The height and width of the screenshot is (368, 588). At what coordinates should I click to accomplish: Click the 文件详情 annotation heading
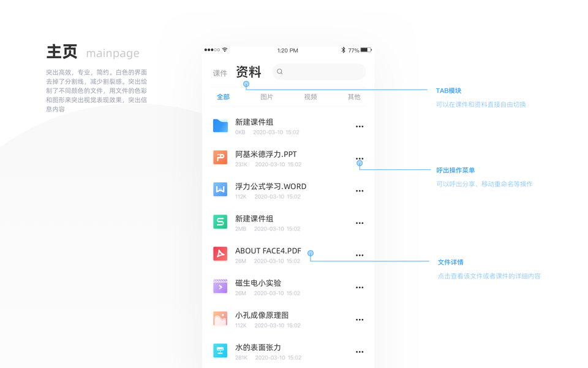[x=450, y=262]
